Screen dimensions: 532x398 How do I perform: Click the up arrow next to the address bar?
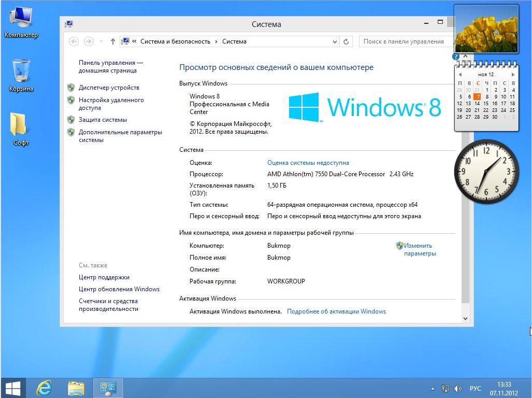tap(113, 41)
